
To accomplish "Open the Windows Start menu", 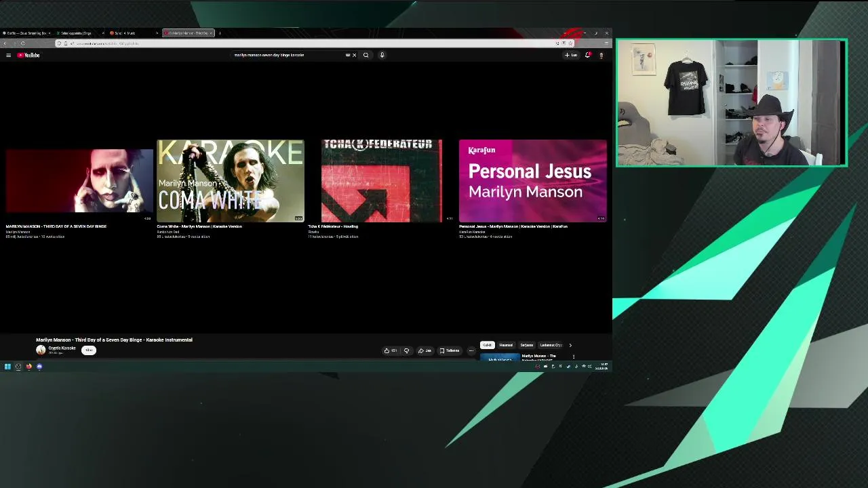I will pos(7,367).
